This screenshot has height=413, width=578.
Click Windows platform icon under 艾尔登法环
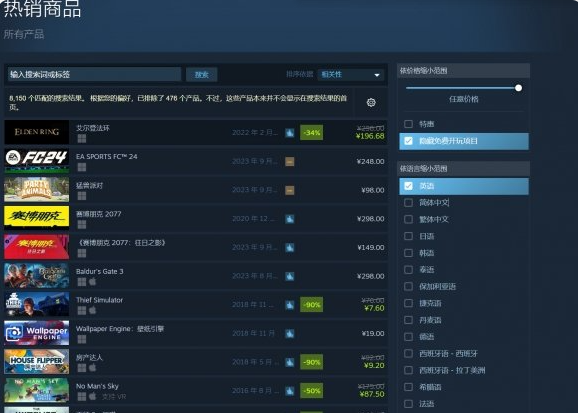pos(82,138)
